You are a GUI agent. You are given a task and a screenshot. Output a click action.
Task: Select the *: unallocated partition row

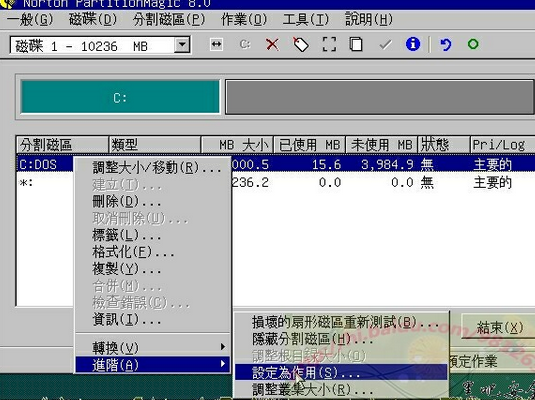276,182
